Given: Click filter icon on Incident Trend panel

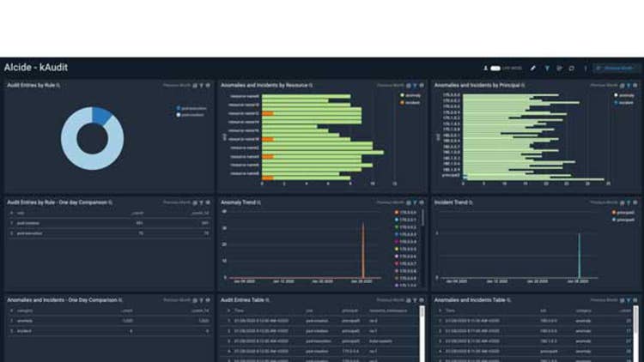Looking at the screenshot, I should click(x=629, y=202).
